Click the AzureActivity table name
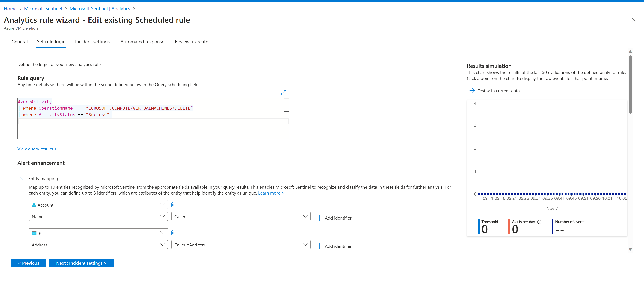This screenshot has height=295, width=644. [35, 102]
